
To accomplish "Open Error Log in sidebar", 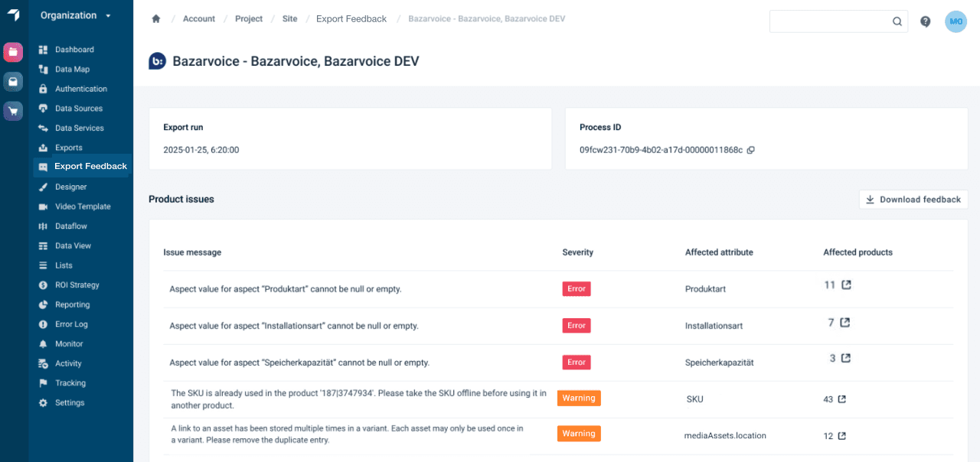I will pyautogui.click(x=71, y=324).
